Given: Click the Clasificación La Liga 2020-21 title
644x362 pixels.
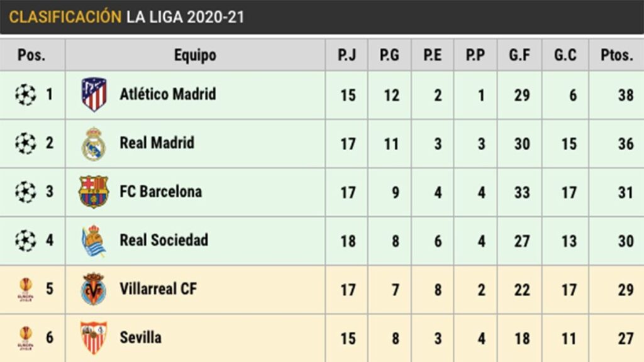Looking at the screenshot, I should click(126, 17).
